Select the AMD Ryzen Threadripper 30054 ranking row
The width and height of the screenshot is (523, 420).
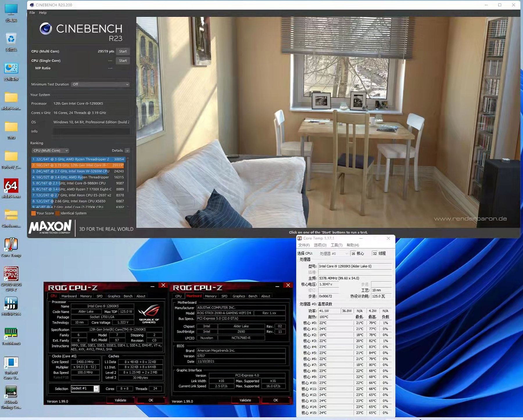[78, 159]
